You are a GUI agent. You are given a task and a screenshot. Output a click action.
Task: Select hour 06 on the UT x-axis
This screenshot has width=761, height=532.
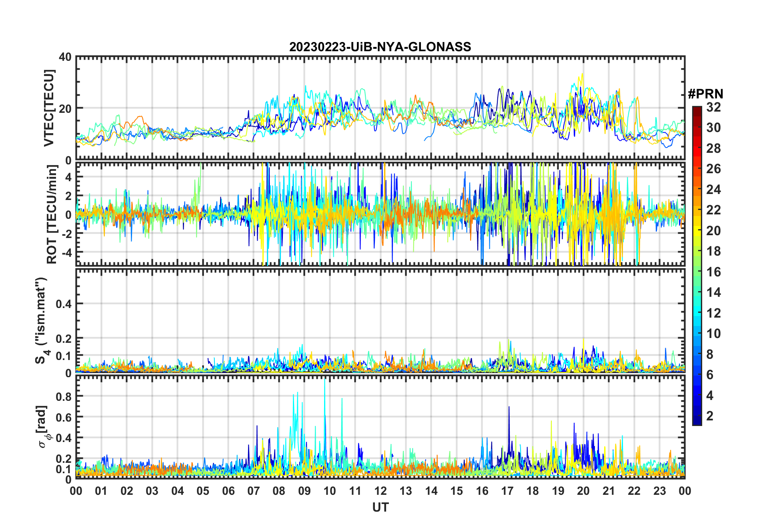click(x=228, y=491)
